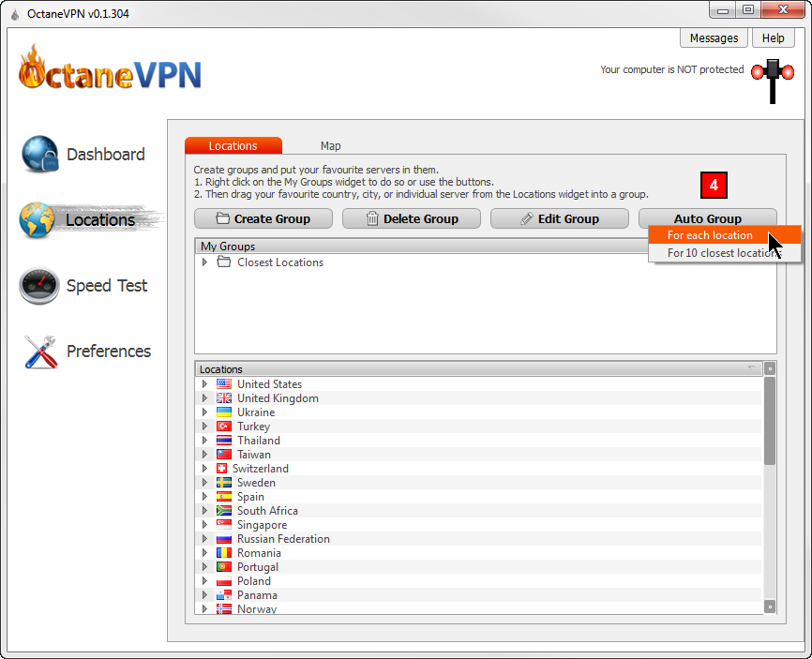Viewport: 812px width, 659px height.
Task: Expand the Turkey server list
Action: click(x=204, y=426)
